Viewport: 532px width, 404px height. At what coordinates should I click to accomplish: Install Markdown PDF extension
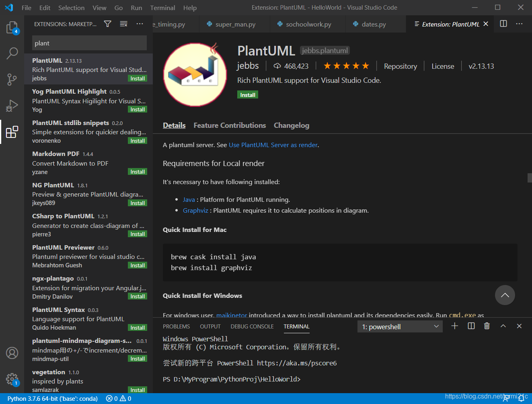pyautogui.click(x=138, y=172)
